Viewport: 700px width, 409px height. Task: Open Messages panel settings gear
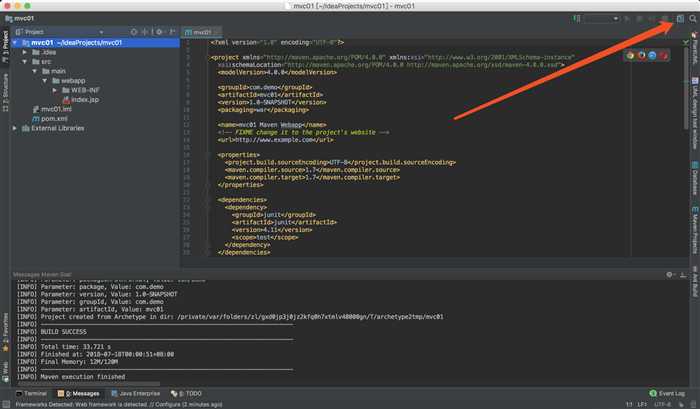670,275
